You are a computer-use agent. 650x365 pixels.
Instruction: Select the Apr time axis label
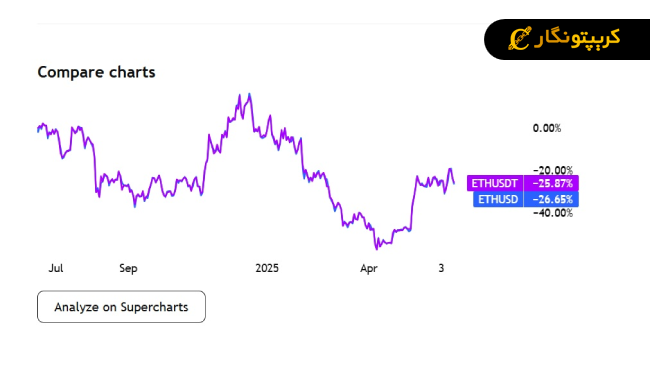[369, 268]
